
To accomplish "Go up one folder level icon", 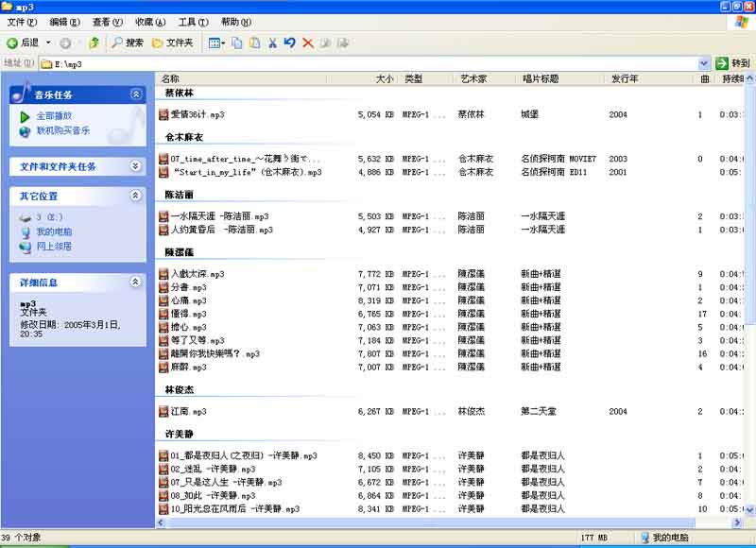I will tap(94, 43).
